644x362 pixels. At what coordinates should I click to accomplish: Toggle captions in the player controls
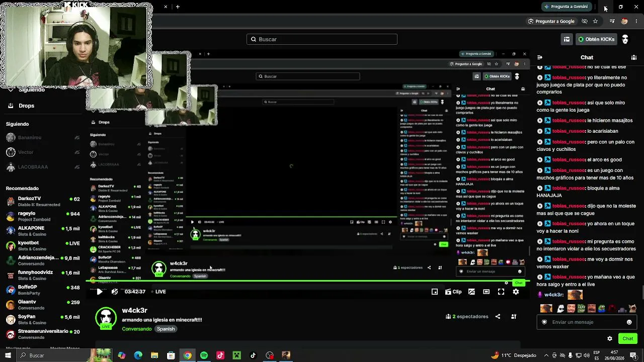coord(471,292)
